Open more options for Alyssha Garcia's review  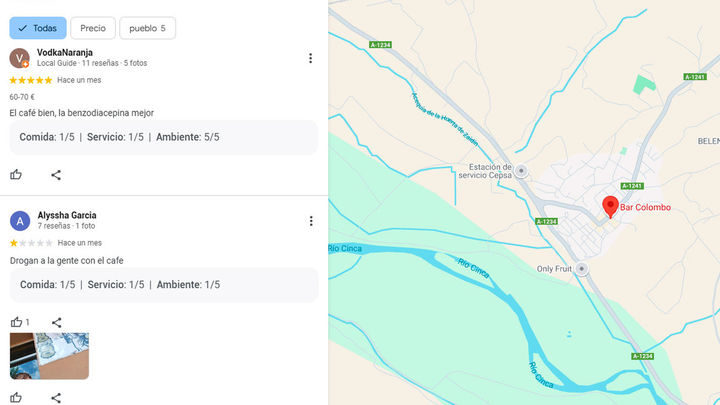(x=310, y=221)
